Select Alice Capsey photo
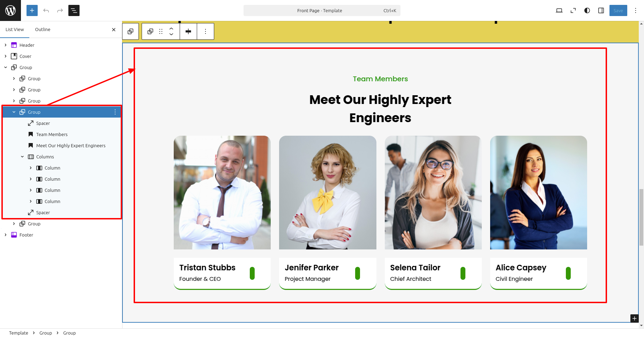The width and height of the screenshot is (644, 337). coord(539,193)
